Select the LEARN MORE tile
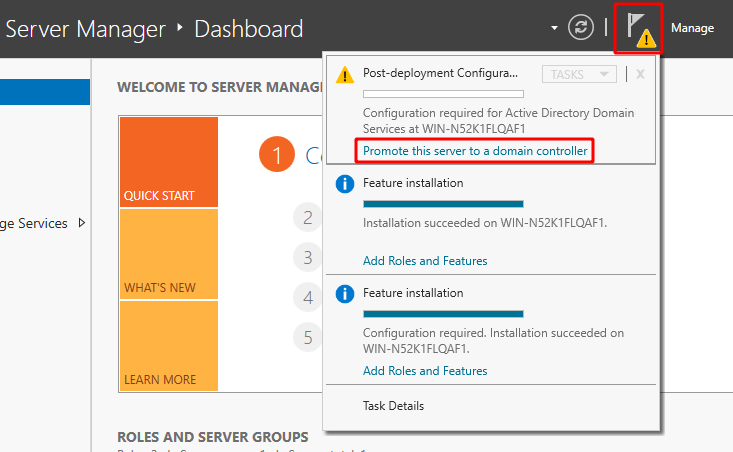Viewport: 733px width, 452px height. tap(169, 345)
